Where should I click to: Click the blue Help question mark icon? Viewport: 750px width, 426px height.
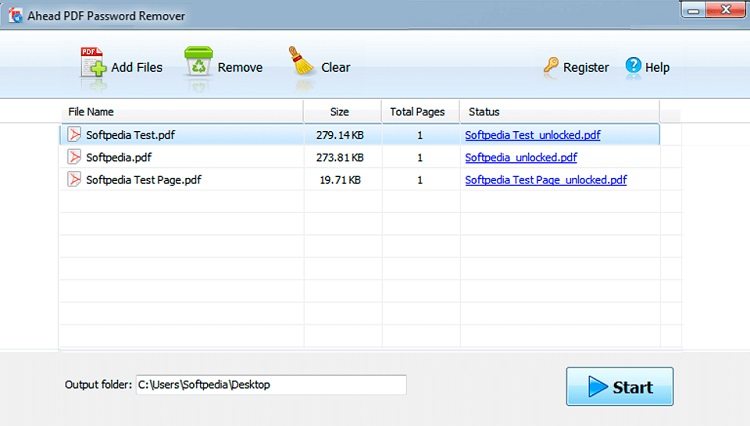click(x=633, y=66)
